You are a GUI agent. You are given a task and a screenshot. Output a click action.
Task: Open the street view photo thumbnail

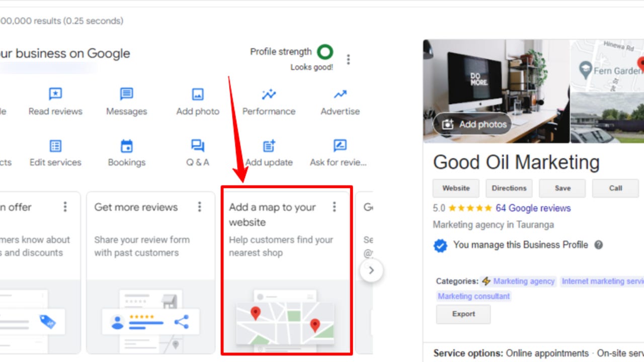tap(607, 118)
